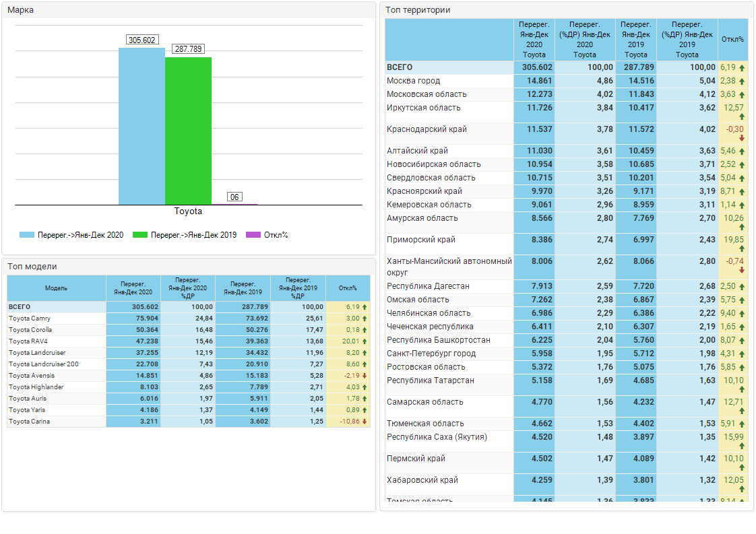The width and height of the screenshot is (756, 534).
Task: Click the purple Откл% legend swatch
Action: [253, 235]
